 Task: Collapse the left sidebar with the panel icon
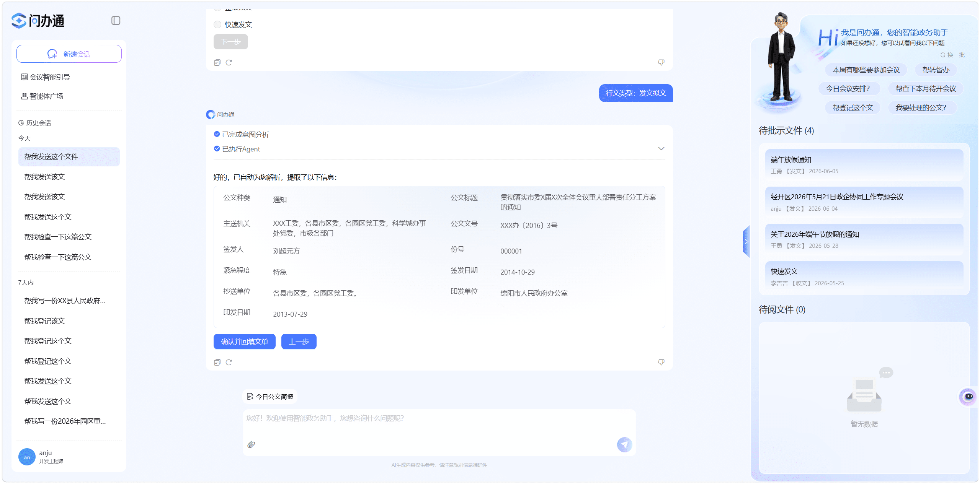[116, 21]
